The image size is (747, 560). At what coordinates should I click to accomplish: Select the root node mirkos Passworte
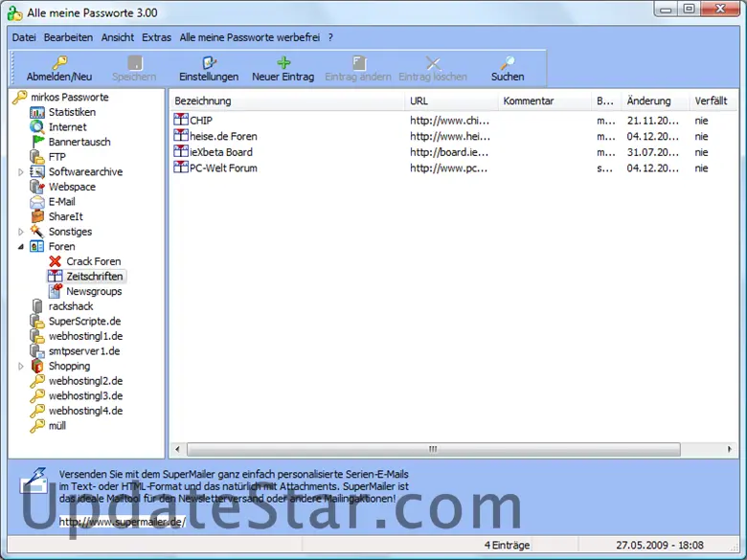pos(70,97)
